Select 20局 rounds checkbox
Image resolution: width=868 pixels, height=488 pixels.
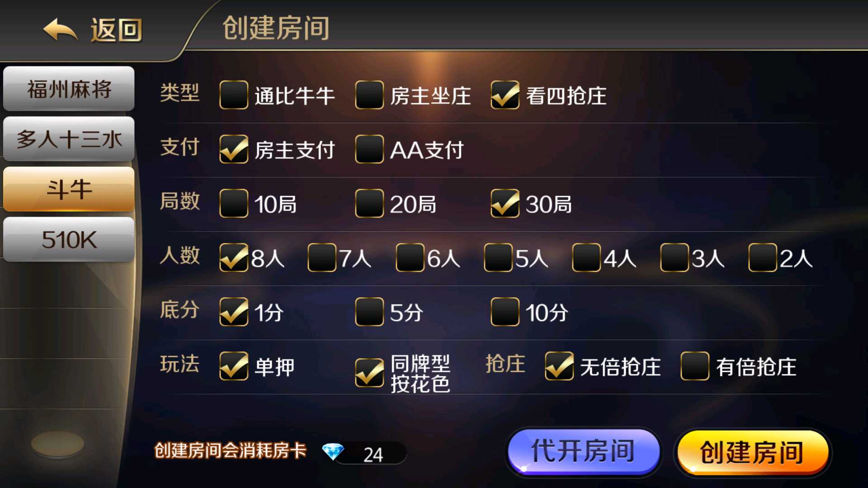pyautogui.click(x=369, y=203)
